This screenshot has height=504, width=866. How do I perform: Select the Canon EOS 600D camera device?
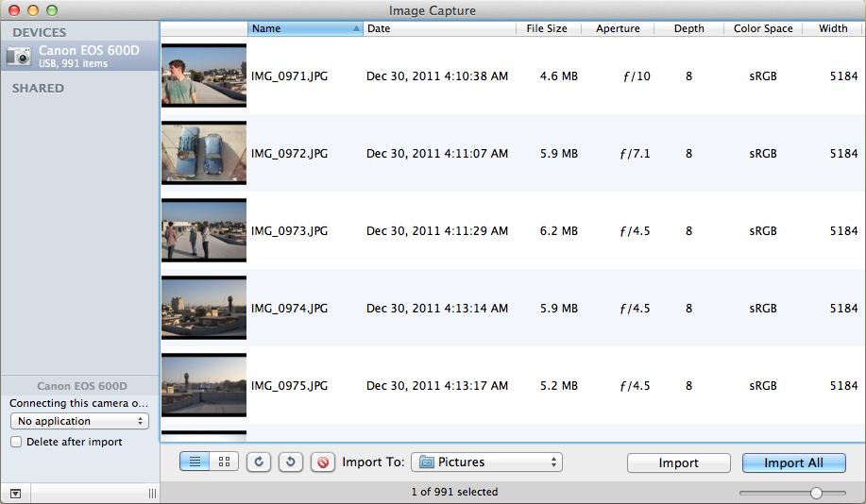coord(79,57)
